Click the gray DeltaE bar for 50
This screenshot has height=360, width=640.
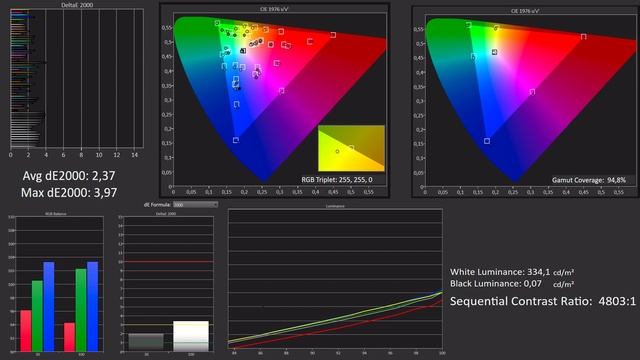click(x=146, y=342)
